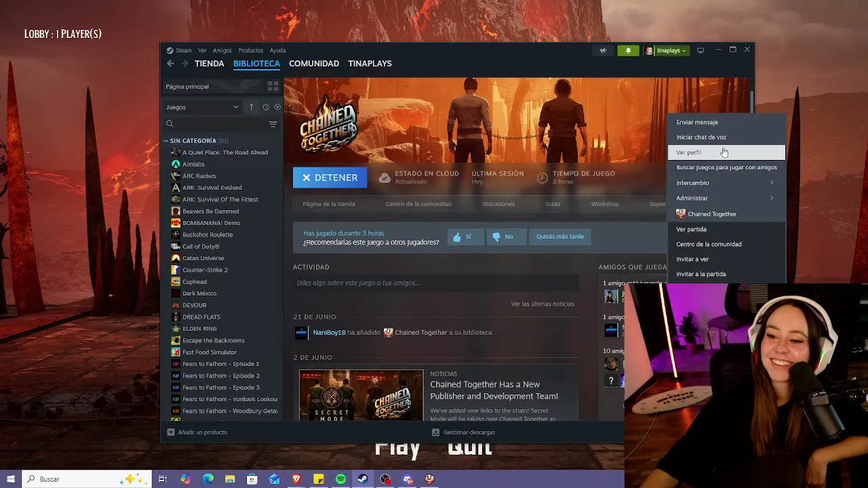The image size is (868, 488).
Task: Click the manage downloads icon
Action: click(436, 432)
